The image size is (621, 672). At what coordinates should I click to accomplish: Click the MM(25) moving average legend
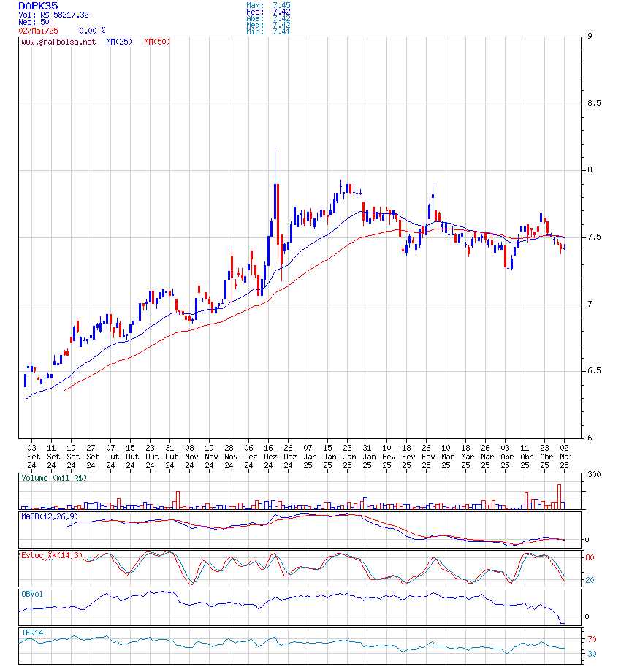pos(119,42)
